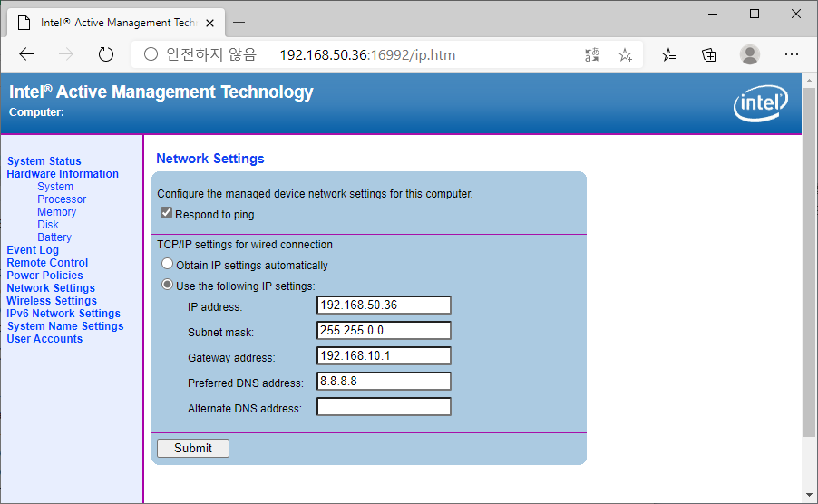
Task: Select the Intel Active Management Technology tab
Action: click(115, 23)
